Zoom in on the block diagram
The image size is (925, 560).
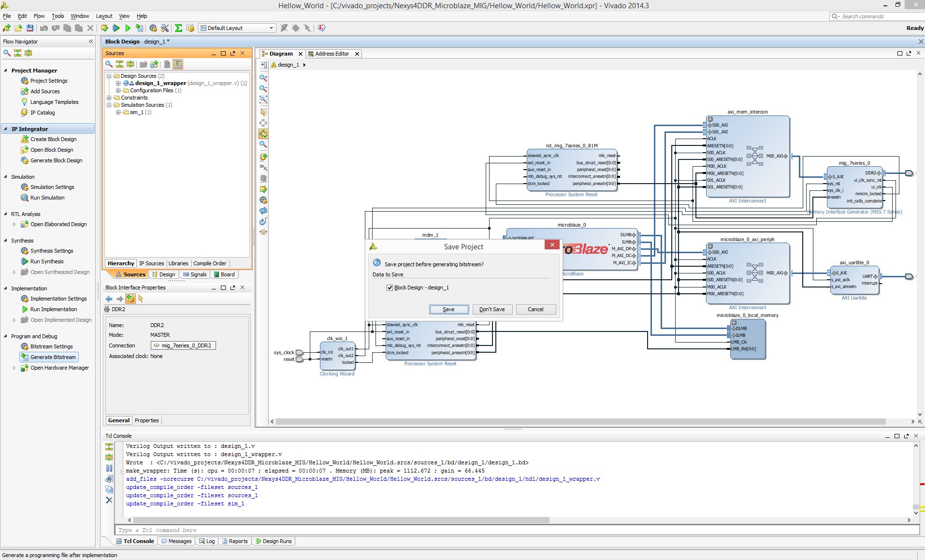(x=263, y=77)
